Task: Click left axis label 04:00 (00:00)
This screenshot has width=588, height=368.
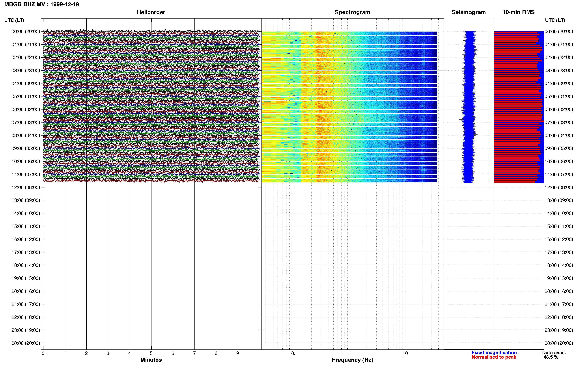Action: [26, 83]
